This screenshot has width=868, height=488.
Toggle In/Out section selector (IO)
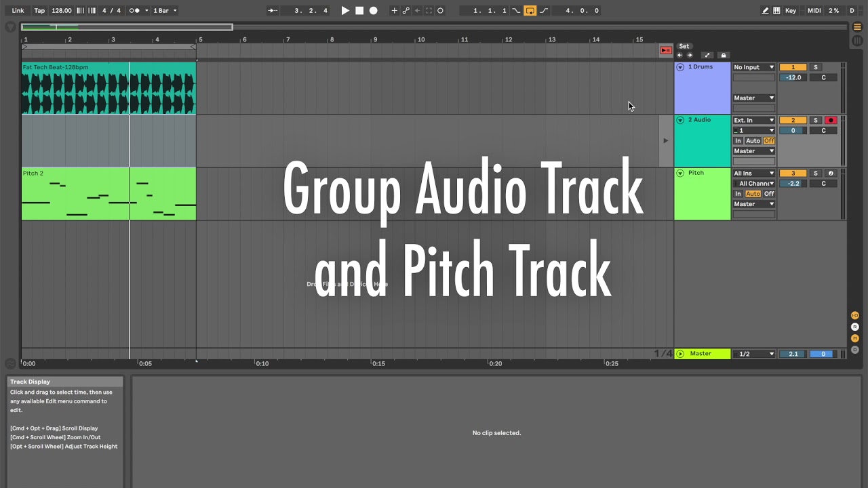[855, 316]
